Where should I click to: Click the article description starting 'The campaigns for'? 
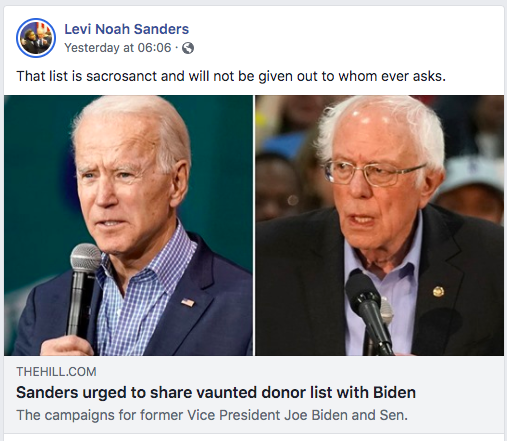212,415
